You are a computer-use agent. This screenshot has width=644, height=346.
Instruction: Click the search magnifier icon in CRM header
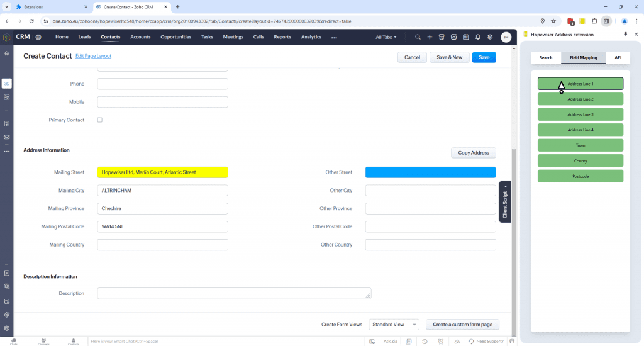coord(418,37)
